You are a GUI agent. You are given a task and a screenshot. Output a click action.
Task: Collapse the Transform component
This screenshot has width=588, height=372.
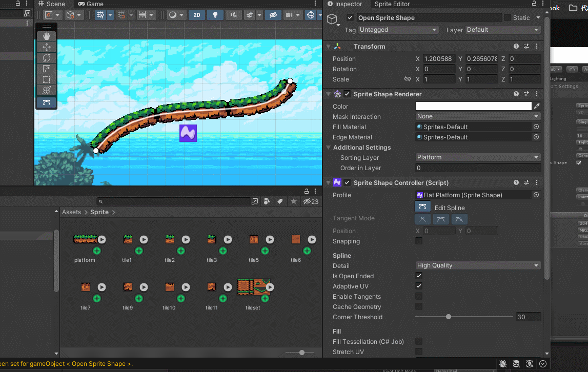coord(329,47)
